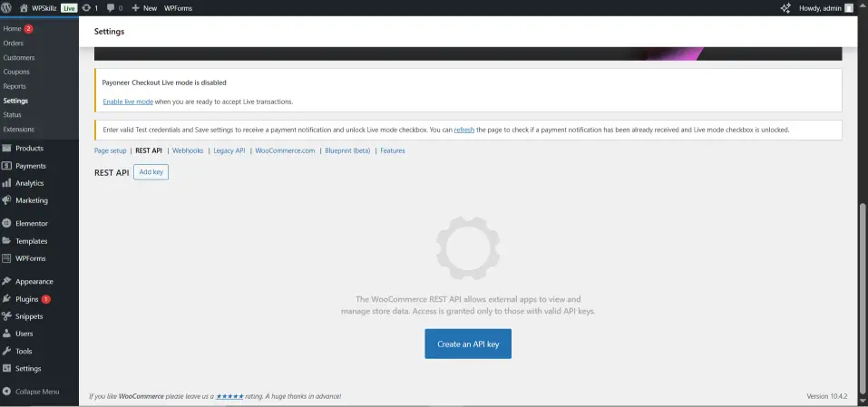Click the Products menu icon
Image resolution: width=868 pixels, height=407 pixels.
click(x=6, y=148)
